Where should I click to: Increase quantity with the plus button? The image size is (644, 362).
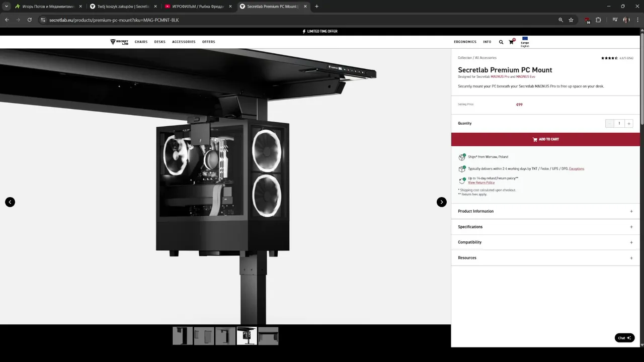point(629,123)
